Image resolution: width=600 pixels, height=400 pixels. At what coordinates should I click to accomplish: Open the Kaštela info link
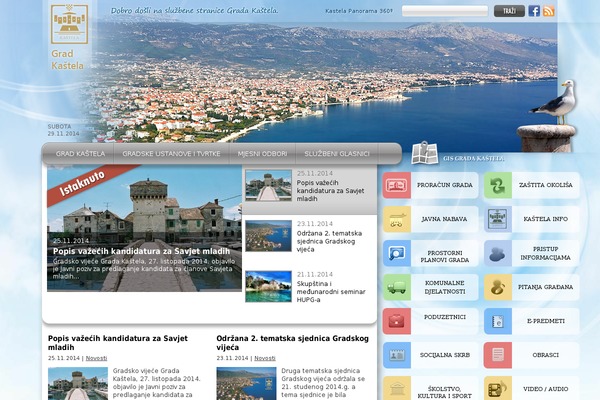coord(546,219)
